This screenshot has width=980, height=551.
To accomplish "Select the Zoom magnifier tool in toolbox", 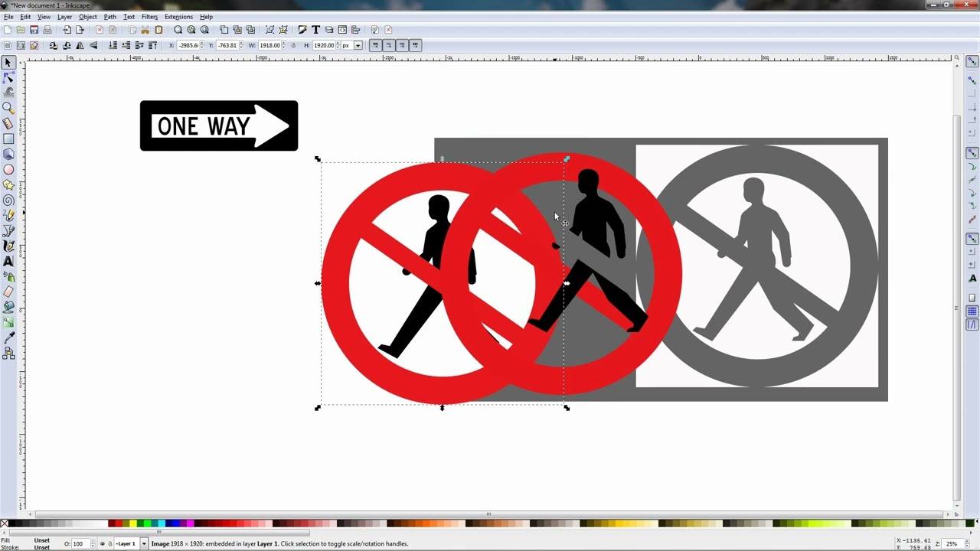I will [8, 108].
